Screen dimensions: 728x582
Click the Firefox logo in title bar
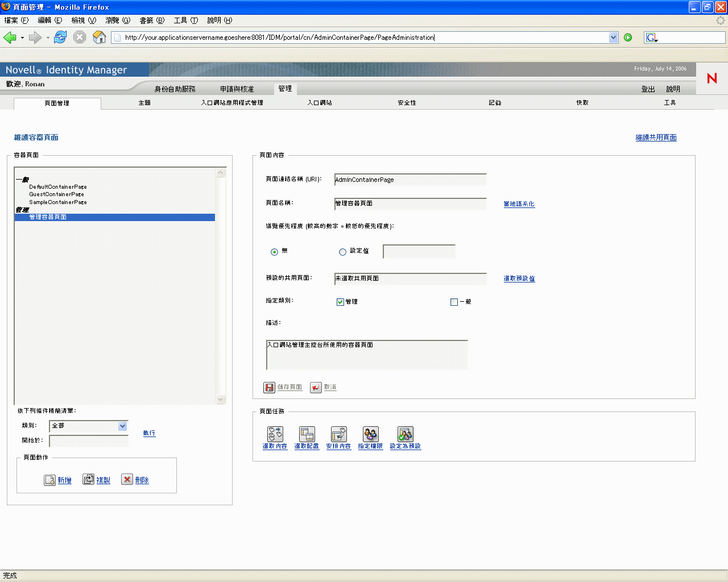click(x=6, y=7)
